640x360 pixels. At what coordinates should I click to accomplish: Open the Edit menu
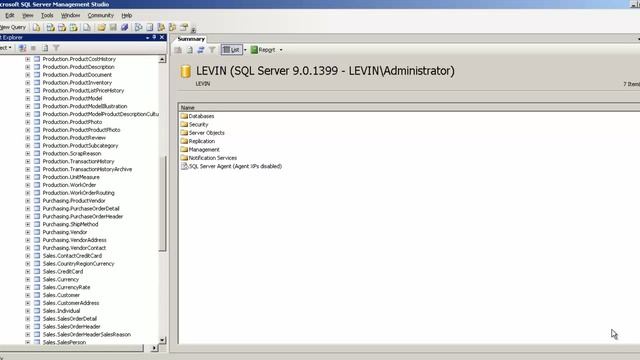tap(10, 16)
